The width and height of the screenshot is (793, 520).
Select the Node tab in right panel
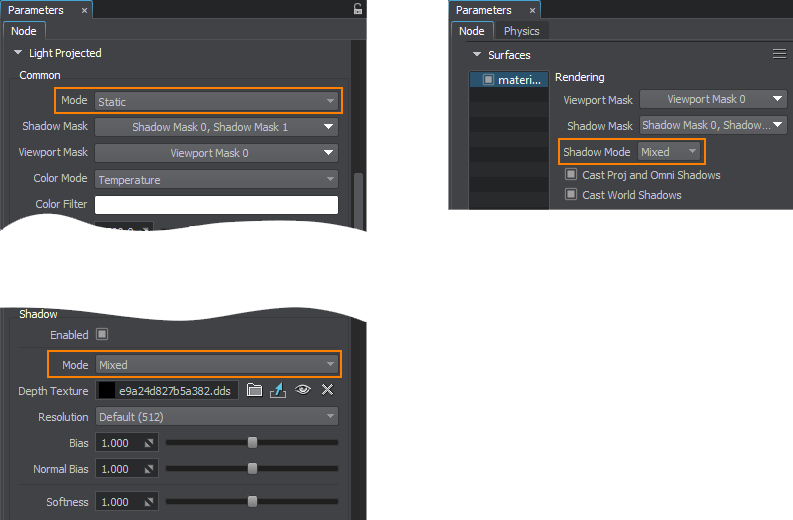[472, 31]
